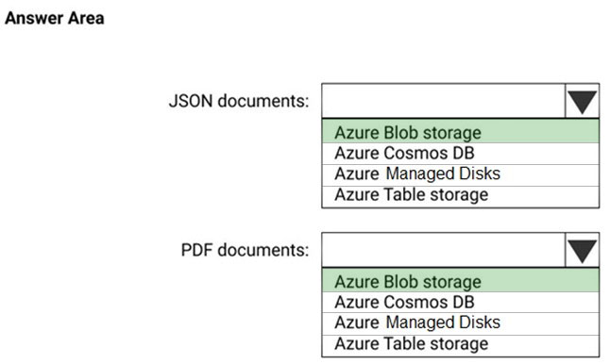The width and height of the screenshot is (610, 364).
Task: Click the JSON documents label
Action: point(239,101)
